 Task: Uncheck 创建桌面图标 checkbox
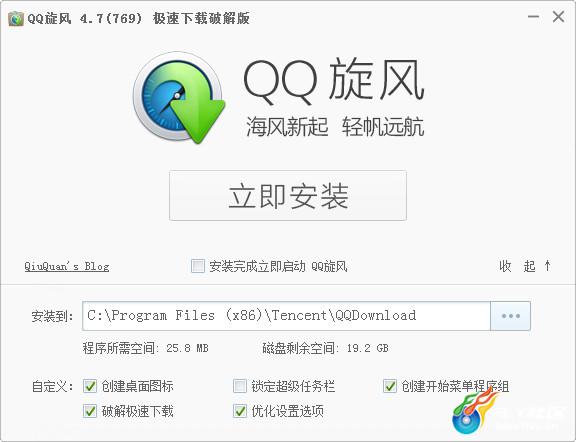90,386
